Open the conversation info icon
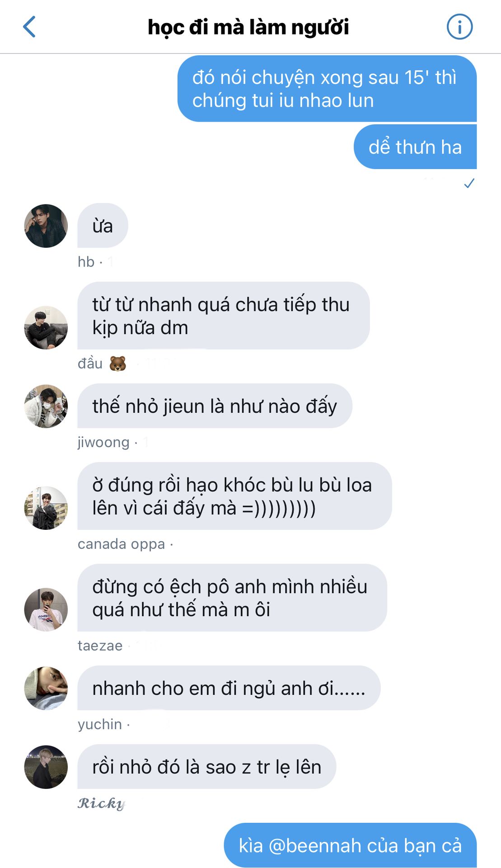501x868 pixels. coord(459,27)
